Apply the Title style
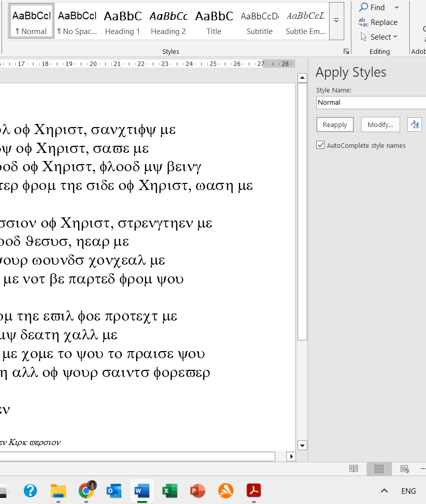Viewport: 426px width, 504px height. [x=214, y=21]
